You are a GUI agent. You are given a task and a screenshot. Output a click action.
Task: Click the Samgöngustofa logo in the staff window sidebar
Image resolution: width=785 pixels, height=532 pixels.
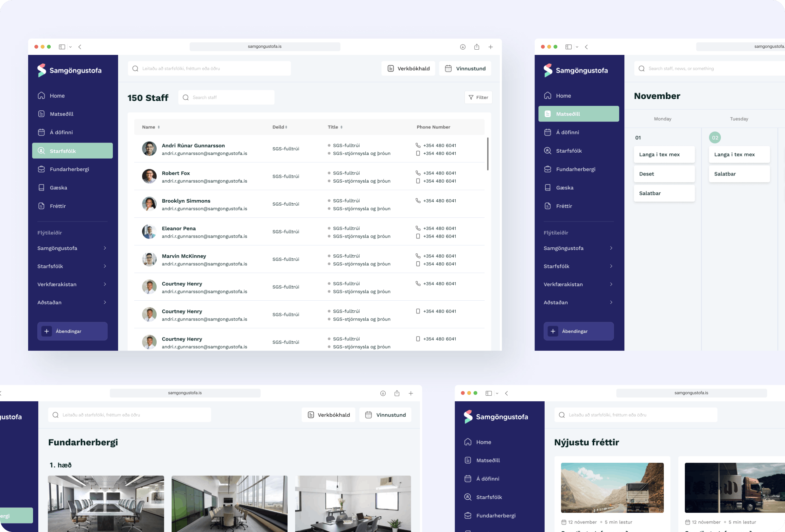pos(69,70)
